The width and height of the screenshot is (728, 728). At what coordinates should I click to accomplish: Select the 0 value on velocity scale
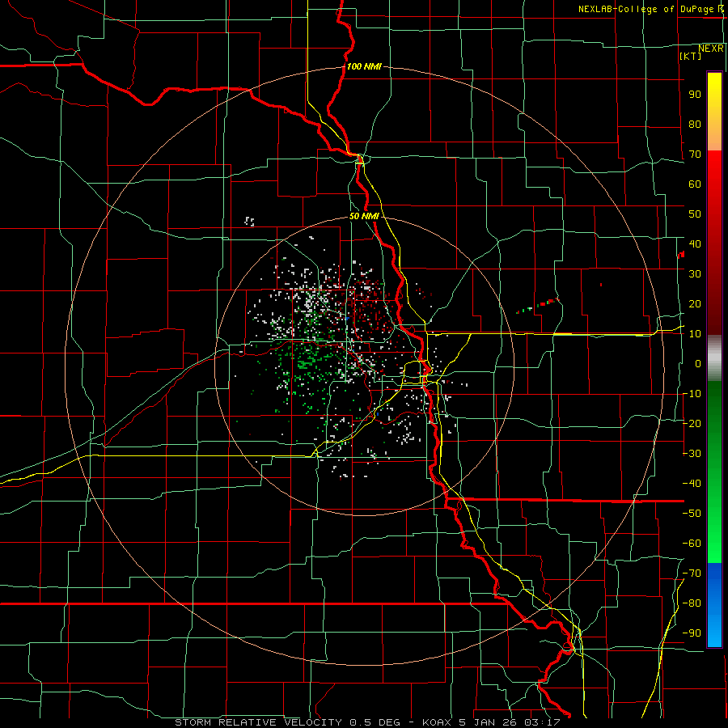tap(698, 364)
